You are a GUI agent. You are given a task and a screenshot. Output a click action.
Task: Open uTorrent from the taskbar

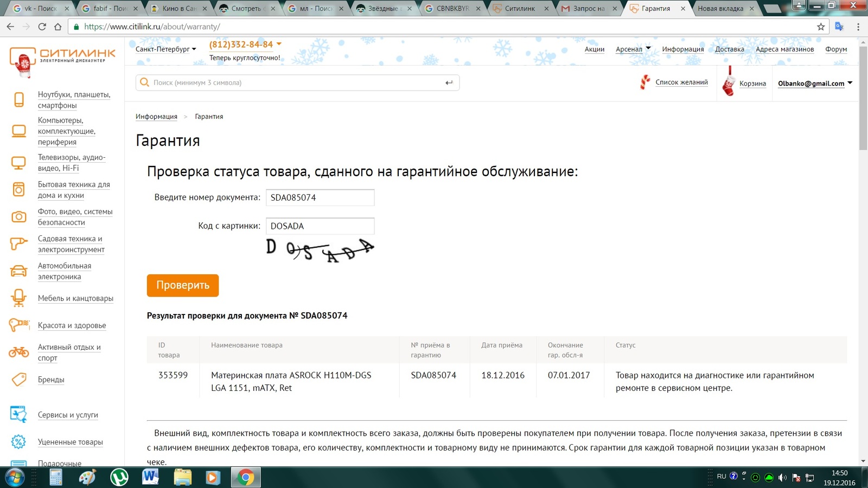click(x=119, y=477)
